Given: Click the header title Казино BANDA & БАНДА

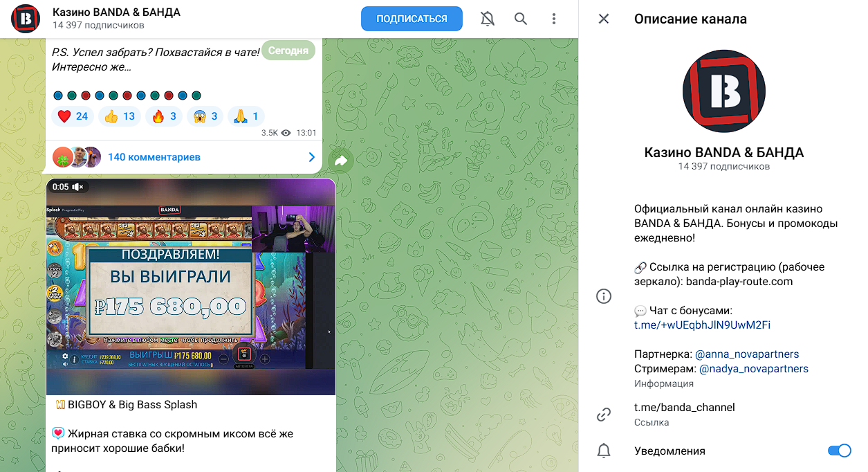Looking at the screenshot, I should (117, 12).
